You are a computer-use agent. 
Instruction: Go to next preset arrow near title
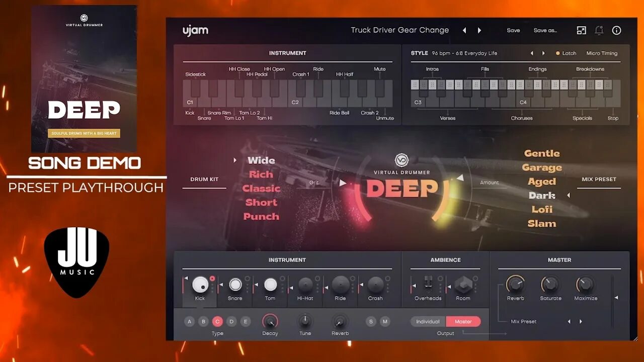[479, 30]
